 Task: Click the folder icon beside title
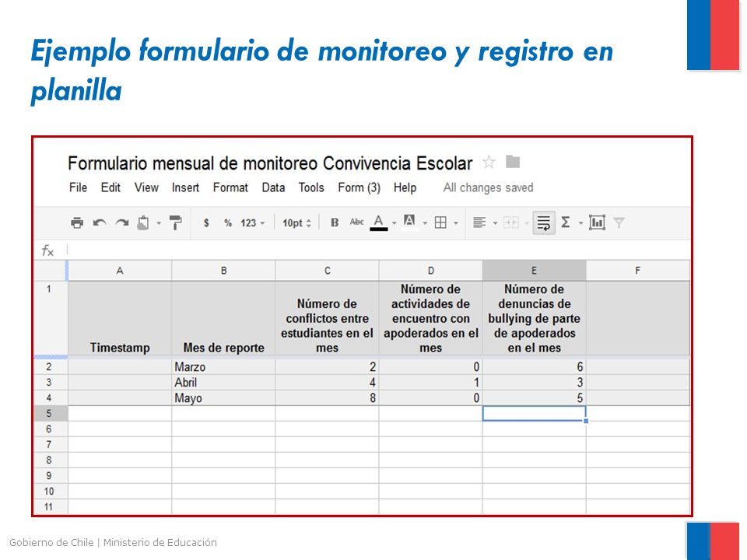513,162
